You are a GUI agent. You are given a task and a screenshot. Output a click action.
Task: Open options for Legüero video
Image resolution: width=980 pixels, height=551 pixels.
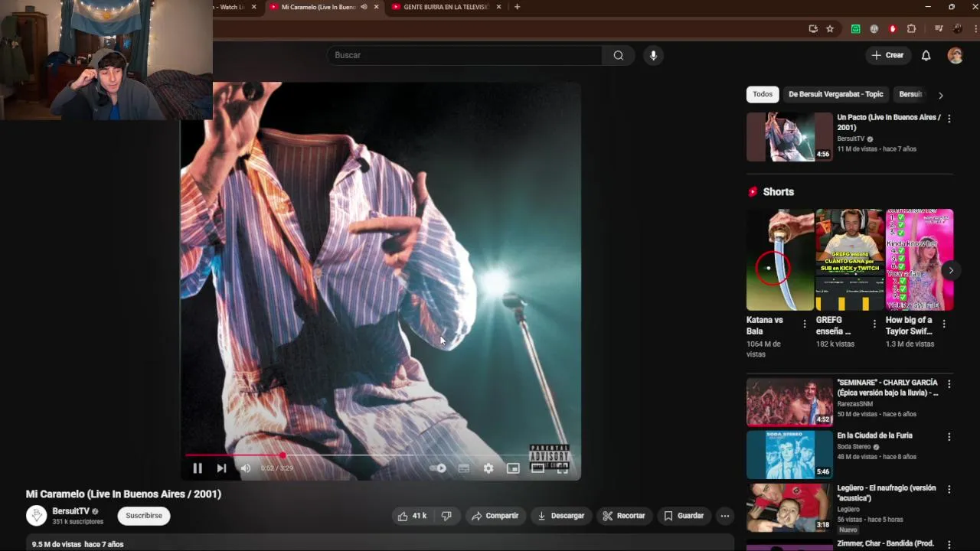(x=949, y=490)
